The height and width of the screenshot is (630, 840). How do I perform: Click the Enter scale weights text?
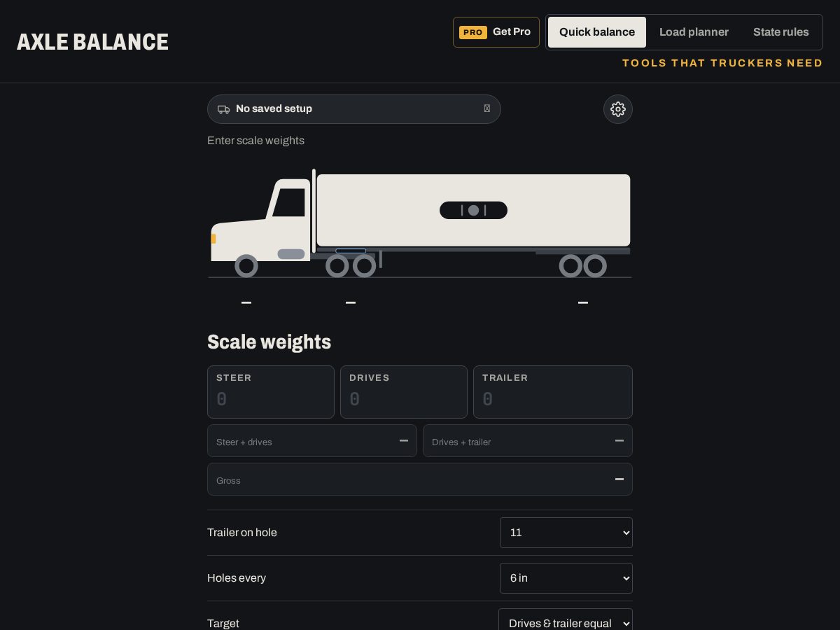pos(255,141)
